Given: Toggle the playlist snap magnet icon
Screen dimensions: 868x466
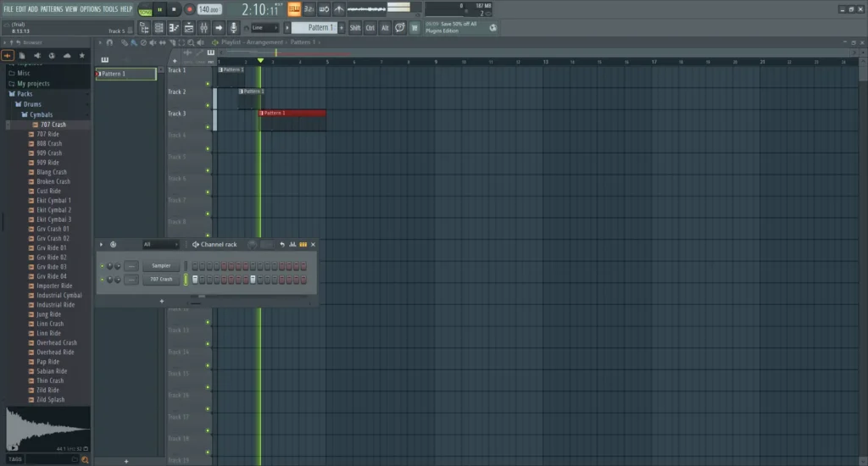Looking at the screenshot, I should [x=109, y=42].
